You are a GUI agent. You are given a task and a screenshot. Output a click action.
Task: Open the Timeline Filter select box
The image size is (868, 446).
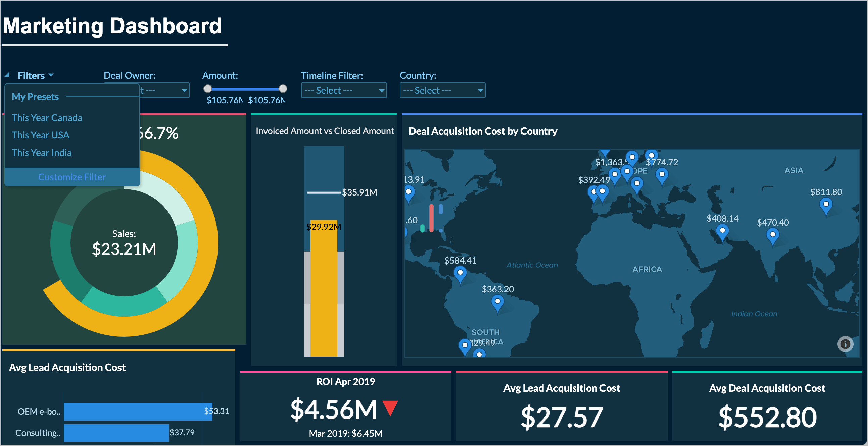coord(343,90)
